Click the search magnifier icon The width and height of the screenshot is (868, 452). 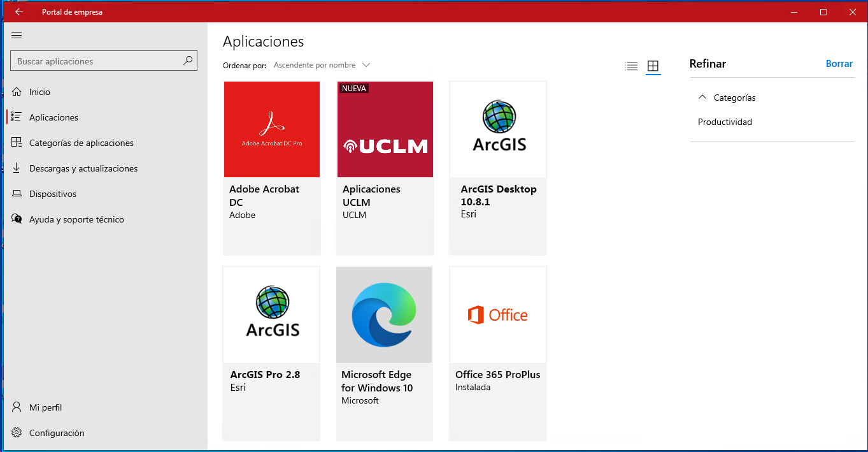pos(188,61)
